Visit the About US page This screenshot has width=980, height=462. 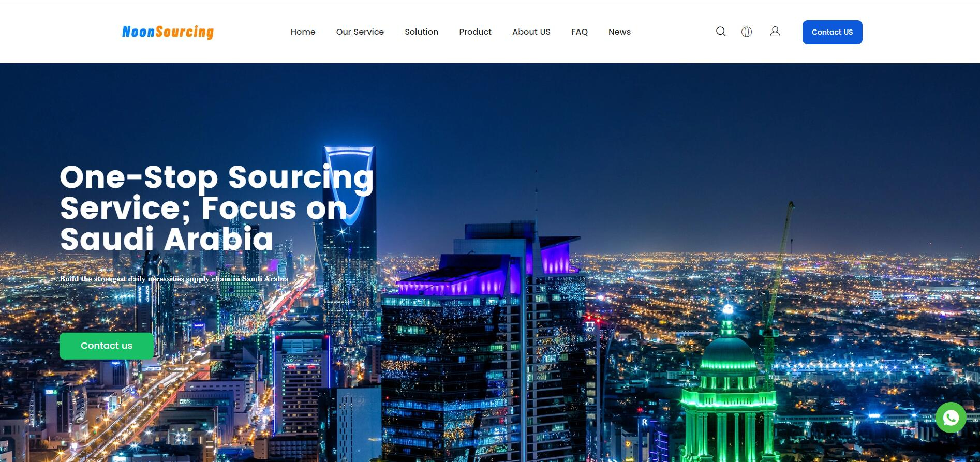531,32
